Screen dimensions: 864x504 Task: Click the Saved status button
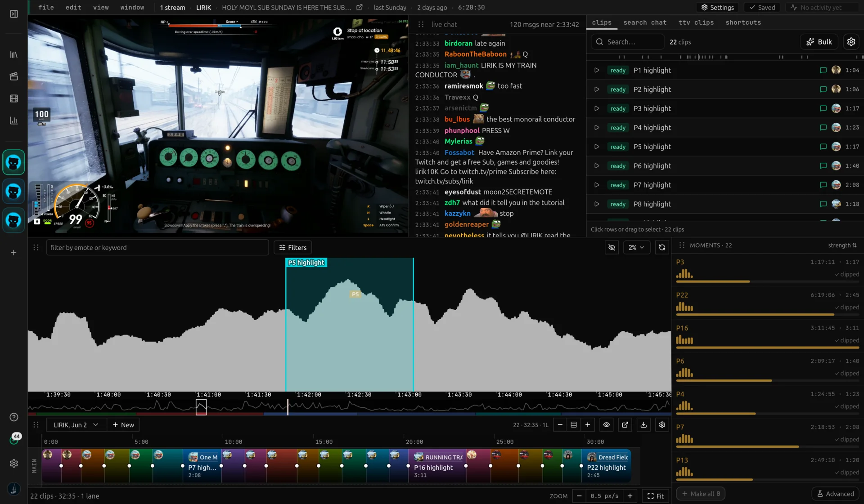[x=762, y=8]
